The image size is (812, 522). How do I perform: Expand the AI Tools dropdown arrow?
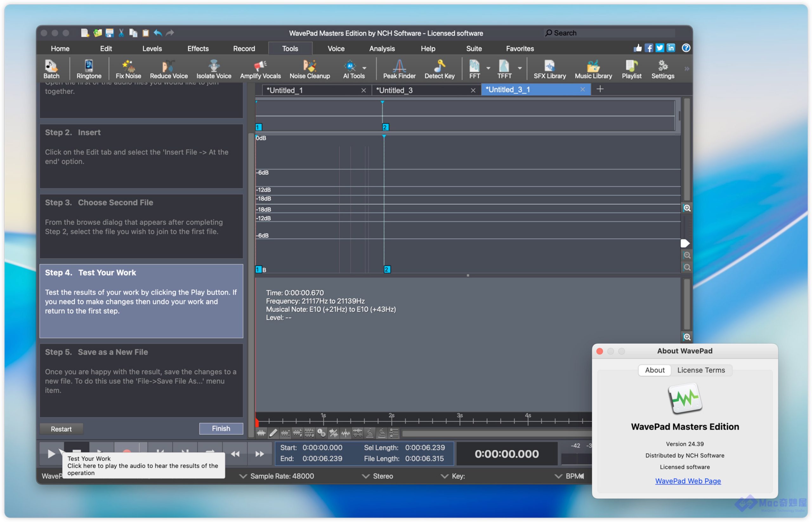(x=364, y=68)
